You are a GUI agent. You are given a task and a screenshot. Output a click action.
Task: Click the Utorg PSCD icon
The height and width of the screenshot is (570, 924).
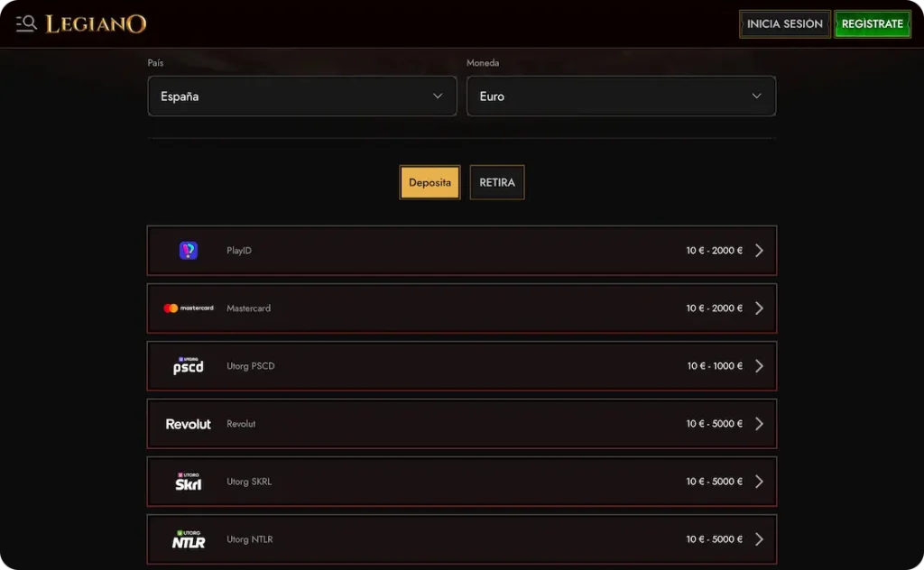tap(187, 365)
